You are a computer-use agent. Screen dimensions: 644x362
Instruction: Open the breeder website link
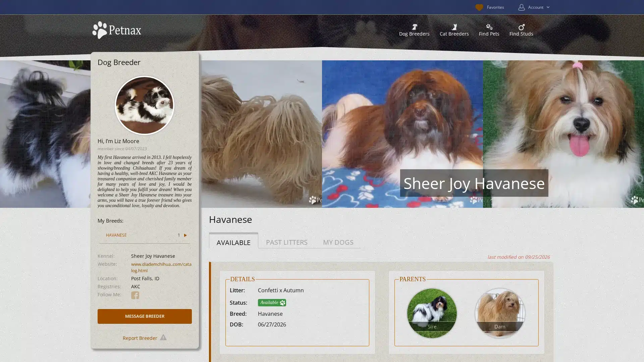161,267
